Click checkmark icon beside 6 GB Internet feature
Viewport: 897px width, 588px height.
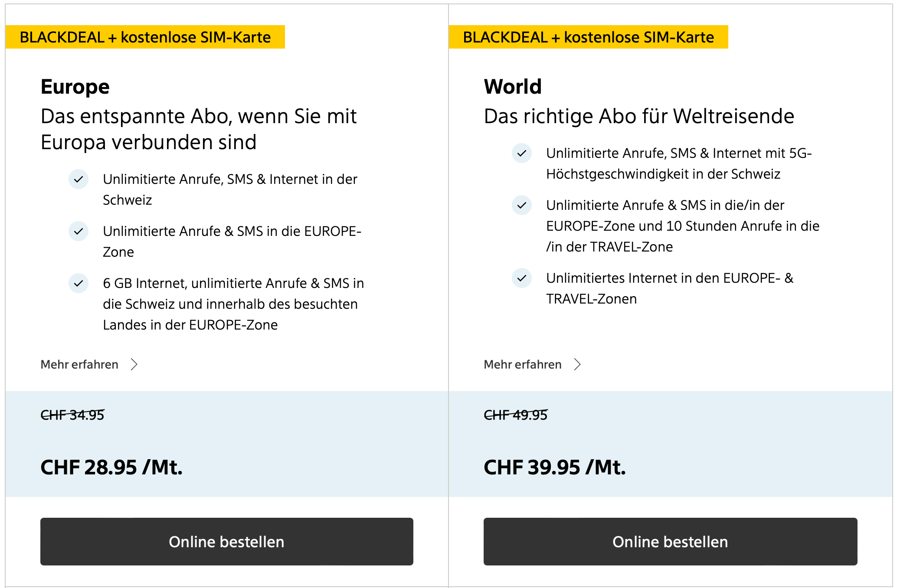coord(79,283)
